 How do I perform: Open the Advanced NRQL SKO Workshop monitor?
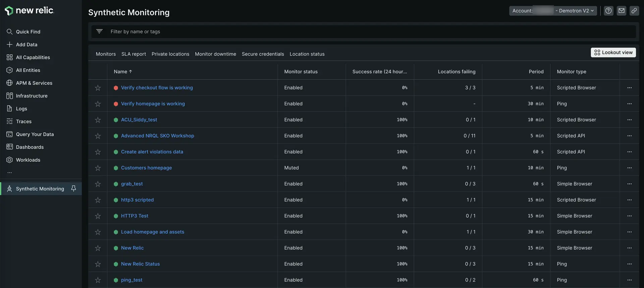[157, 136]
